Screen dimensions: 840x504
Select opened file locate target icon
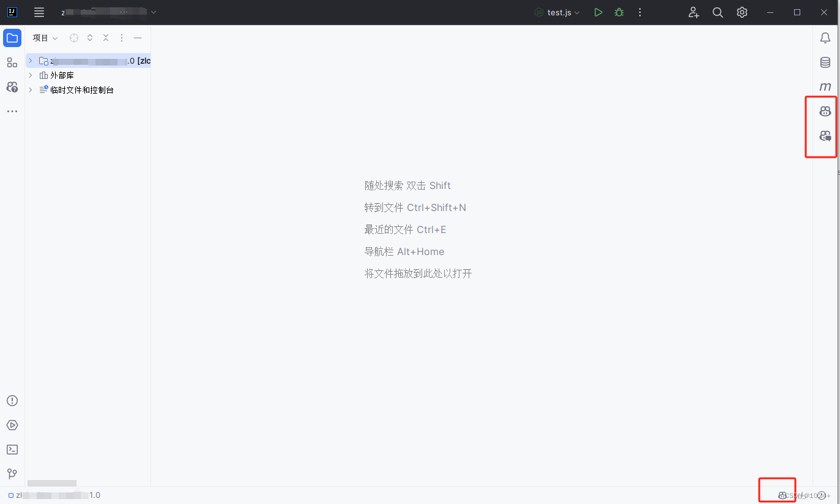(74, 38)
